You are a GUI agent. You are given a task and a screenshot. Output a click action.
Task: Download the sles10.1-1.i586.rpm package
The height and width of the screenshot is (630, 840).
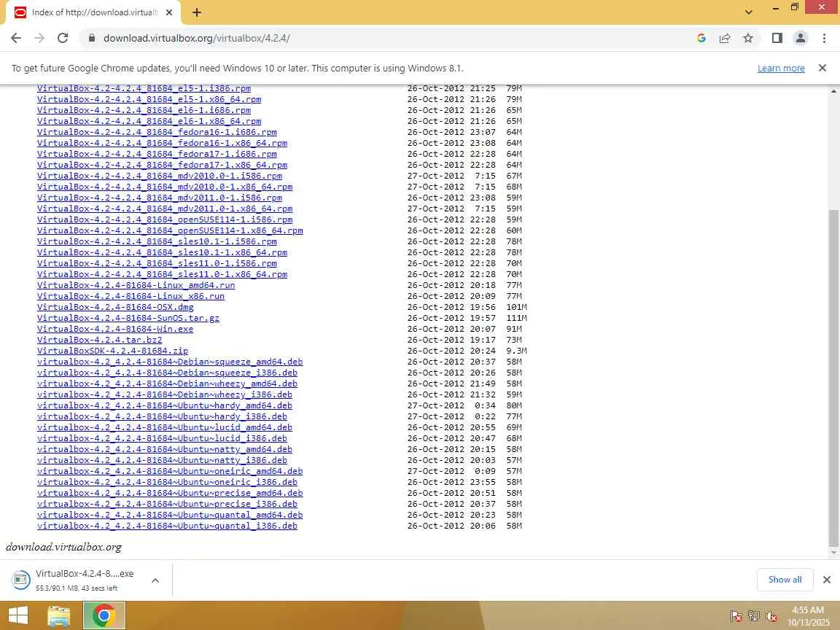[157, 241]
